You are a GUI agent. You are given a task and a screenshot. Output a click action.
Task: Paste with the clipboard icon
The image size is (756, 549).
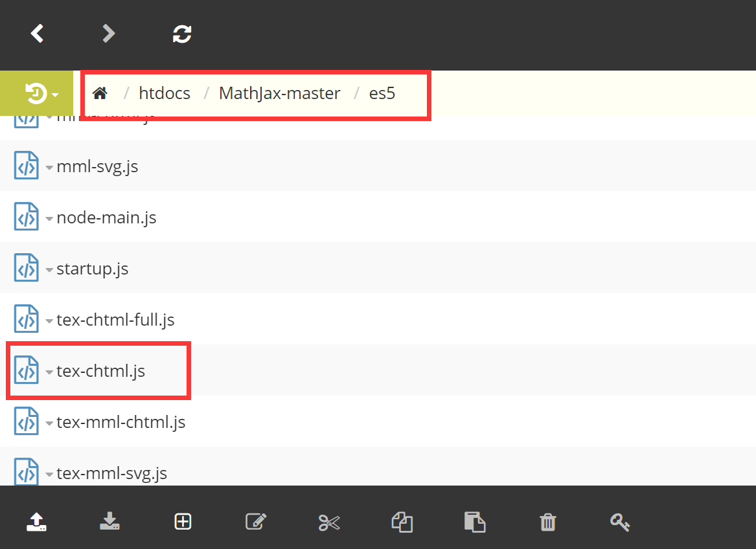[475, 522]
